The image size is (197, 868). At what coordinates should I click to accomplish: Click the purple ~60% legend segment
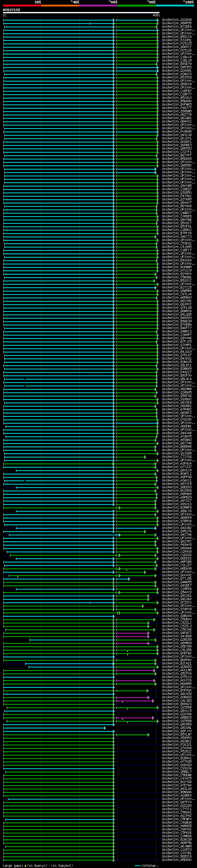[x=99, y=6]
